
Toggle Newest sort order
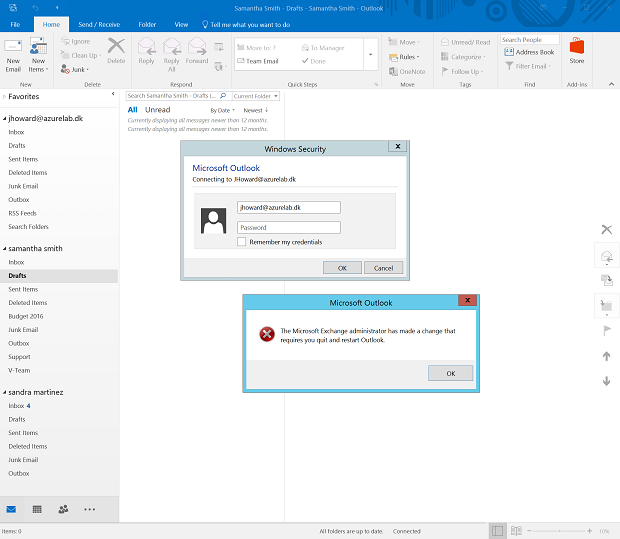[256, 110]
